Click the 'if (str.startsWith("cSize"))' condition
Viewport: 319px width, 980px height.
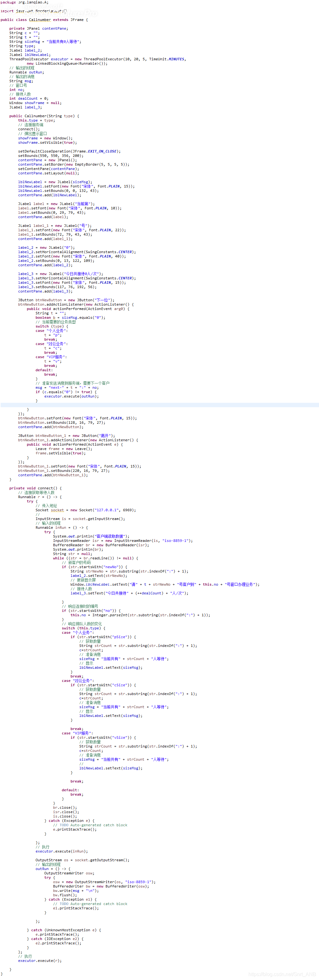[103, 685]
